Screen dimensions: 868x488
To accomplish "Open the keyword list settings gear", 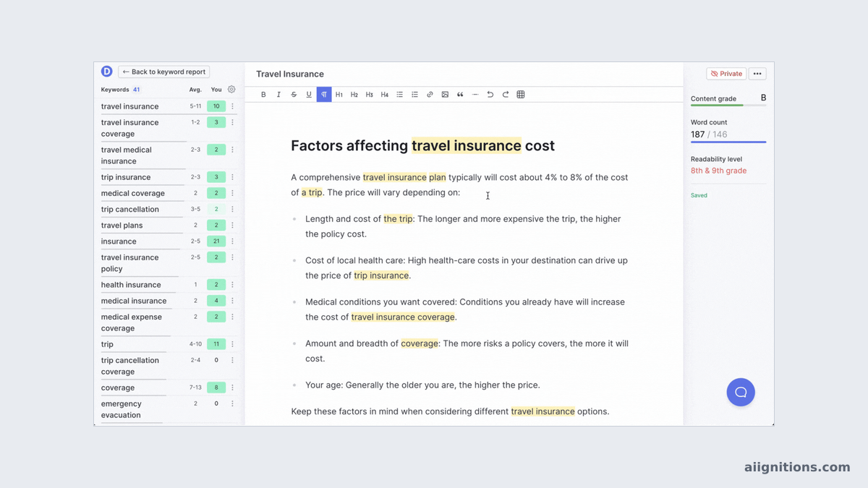I will coord(231,90).
